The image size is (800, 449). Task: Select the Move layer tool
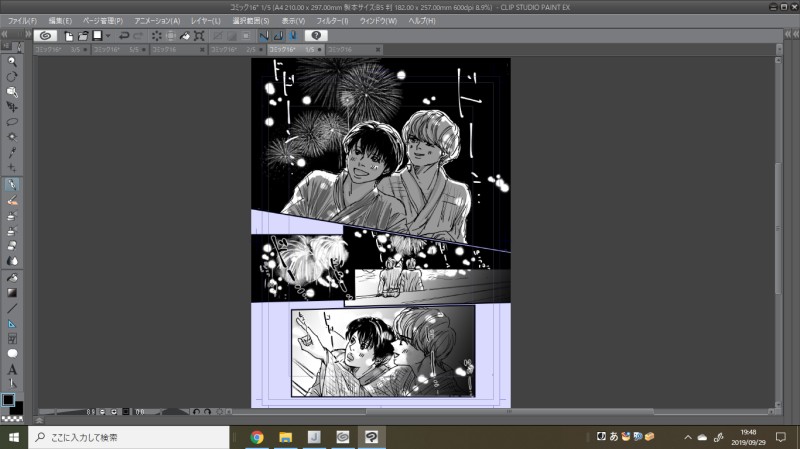(x=12, y=107)
